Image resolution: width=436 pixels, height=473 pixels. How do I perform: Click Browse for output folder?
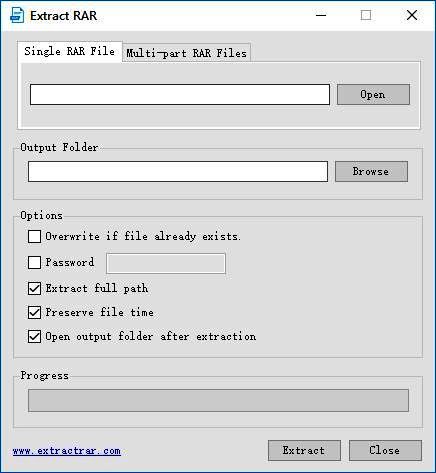point(371,171)
